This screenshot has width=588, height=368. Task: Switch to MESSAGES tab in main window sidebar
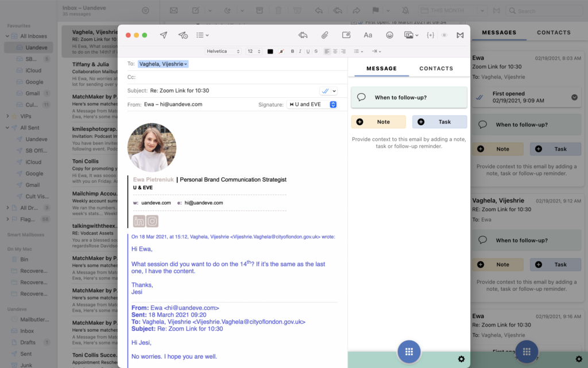(x=499, y=33)
